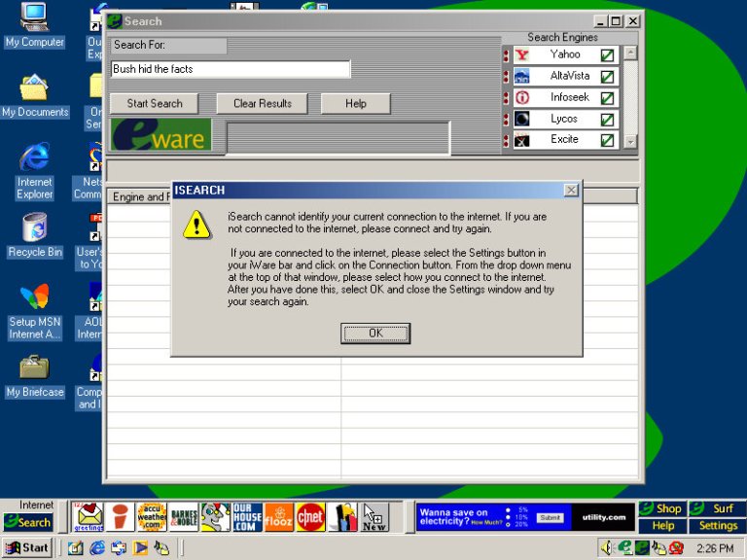The height and width of the screenshot is (560, 747).
Task: Open the AccuWeather.com shortcut icon
Action: point(151,516)
